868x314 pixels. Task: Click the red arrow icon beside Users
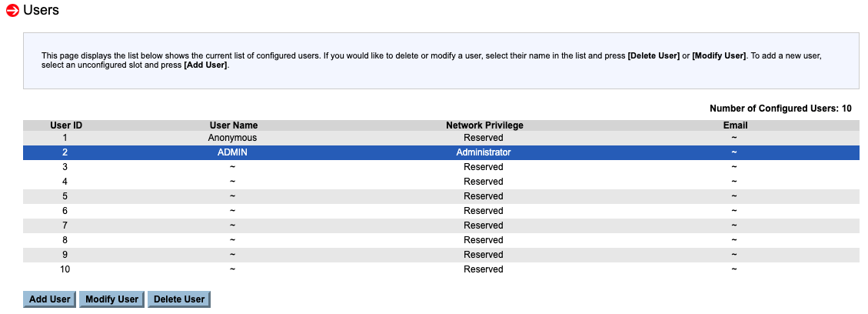coord(12,11)
